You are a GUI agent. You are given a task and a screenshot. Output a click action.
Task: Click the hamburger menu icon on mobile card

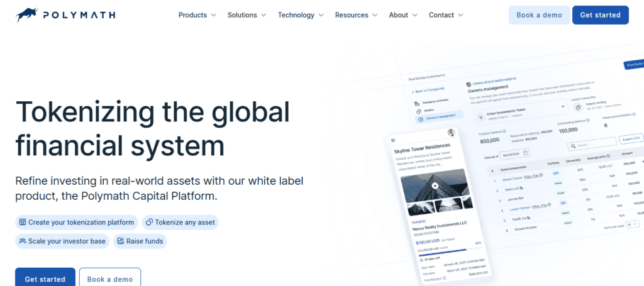pyautogui.click(x=393, y=140)
